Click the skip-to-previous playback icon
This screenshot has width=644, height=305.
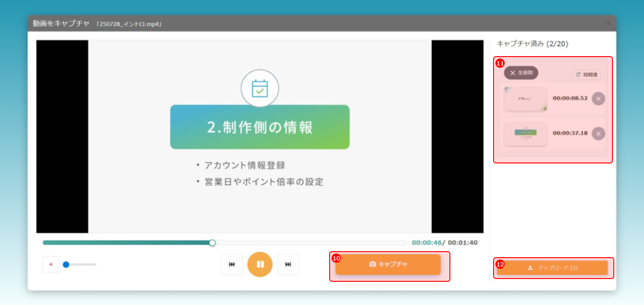[232, 264]
